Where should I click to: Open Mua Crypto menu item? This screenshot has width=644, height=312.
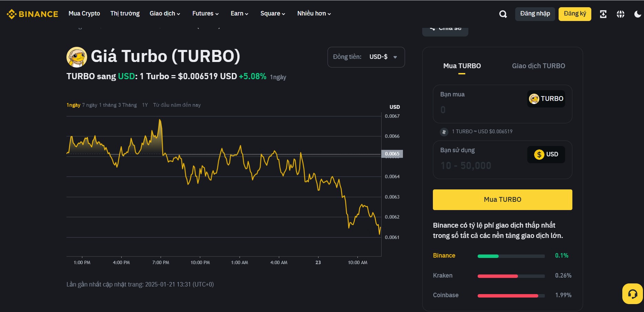(x=84, y=13)
